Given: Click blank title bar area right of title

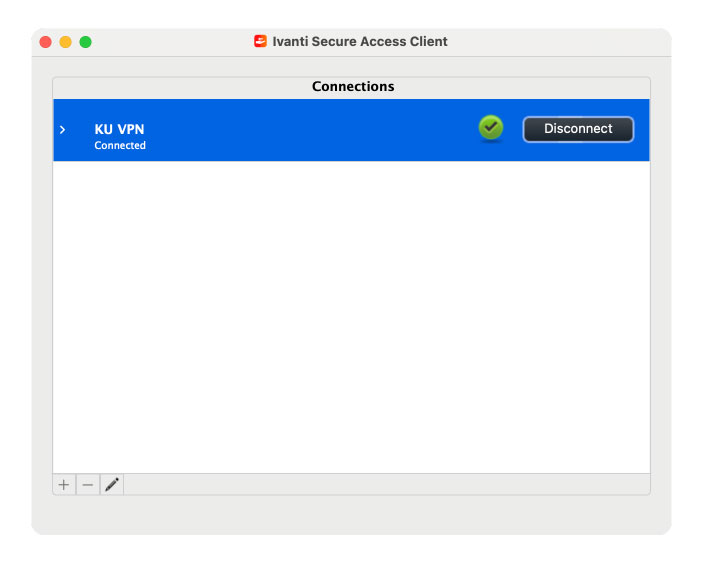Looking at the screenshot, I should click(x=560, y=42).
